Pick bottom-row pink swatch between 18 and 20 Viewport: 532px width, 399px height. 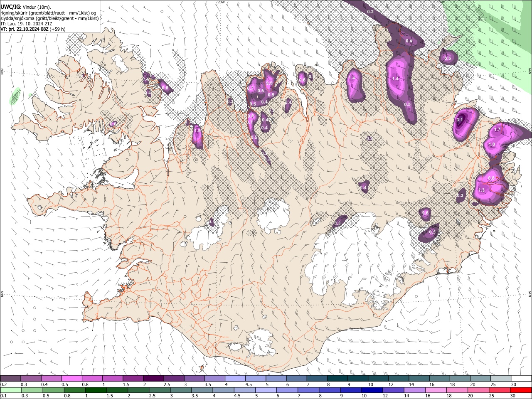(457, 390)
